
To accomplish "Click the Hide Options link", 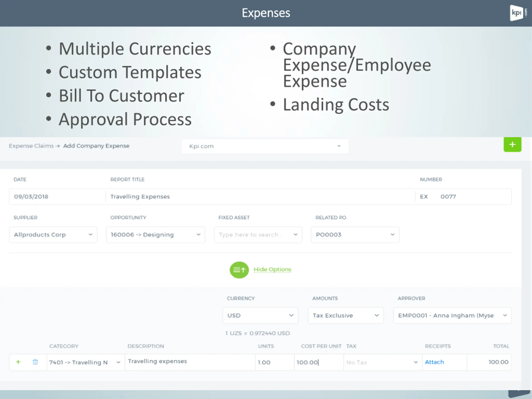I will (x=272, y=269).
